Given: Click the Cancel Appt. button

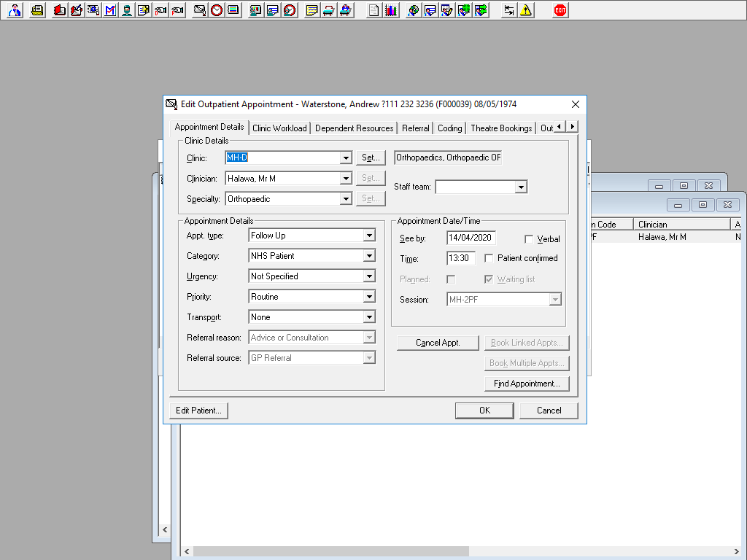Looking at the screenshot, I should [x=438, y=343].
